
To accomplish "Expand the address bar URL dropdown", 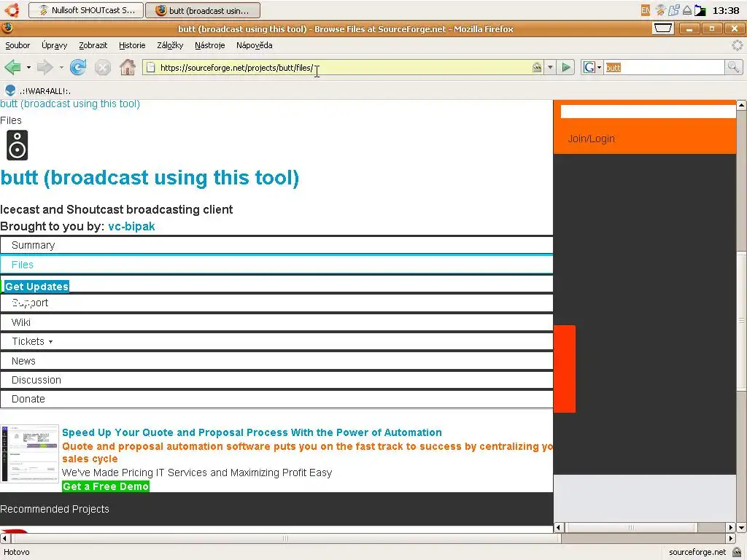I will click(550, 68).
